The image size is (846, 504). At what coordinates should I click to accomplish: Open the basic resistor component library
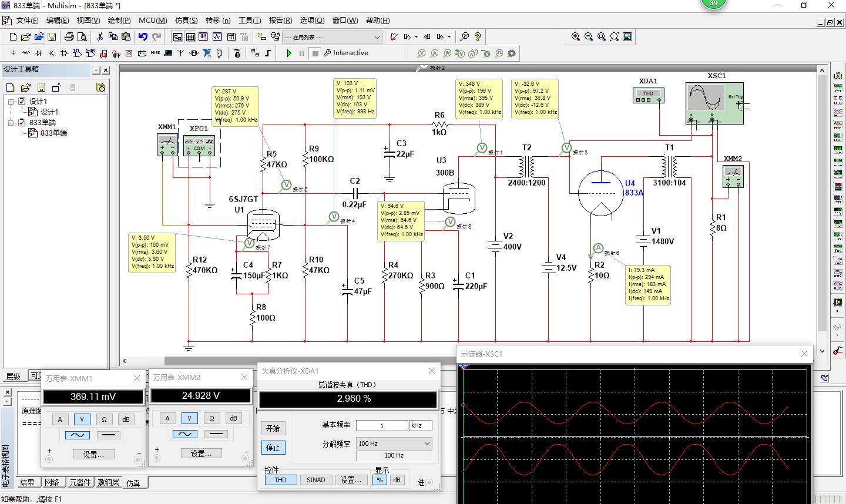click(x=26, y=53)
